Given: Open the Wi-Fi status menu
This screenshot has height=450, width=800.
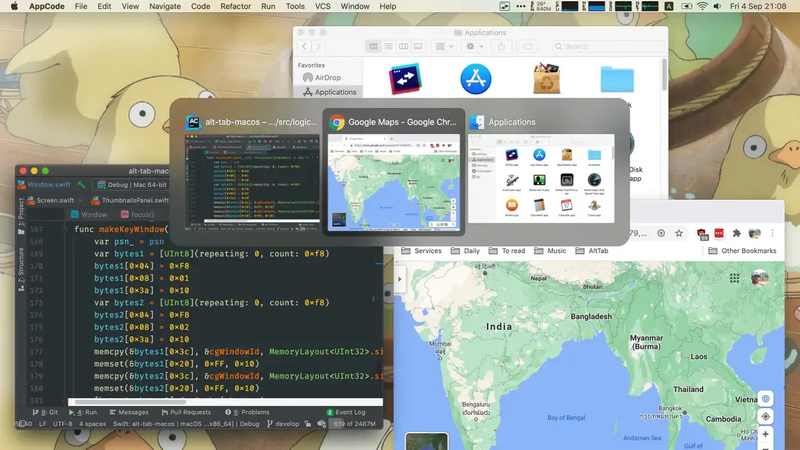Looking at the screenshot, I should (702, 6).
